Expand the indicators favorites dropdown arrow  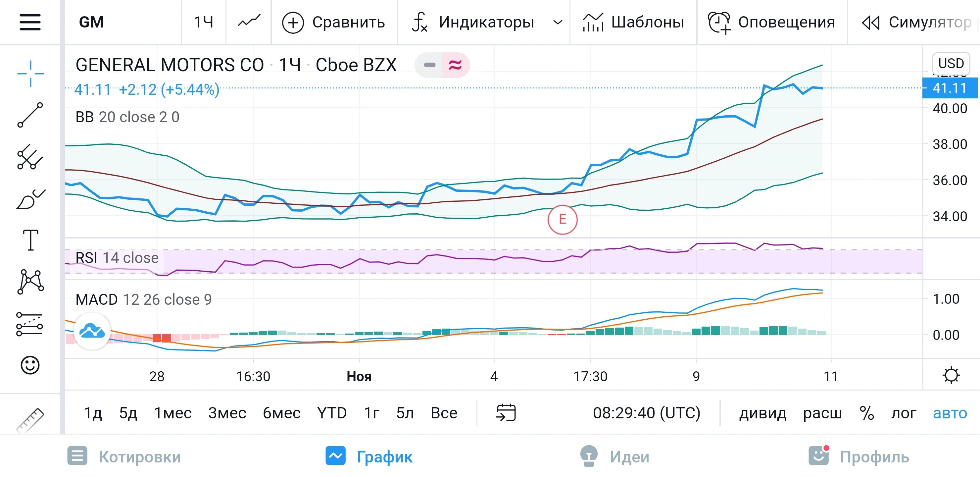pyautogui.click(x=558, y=22)
